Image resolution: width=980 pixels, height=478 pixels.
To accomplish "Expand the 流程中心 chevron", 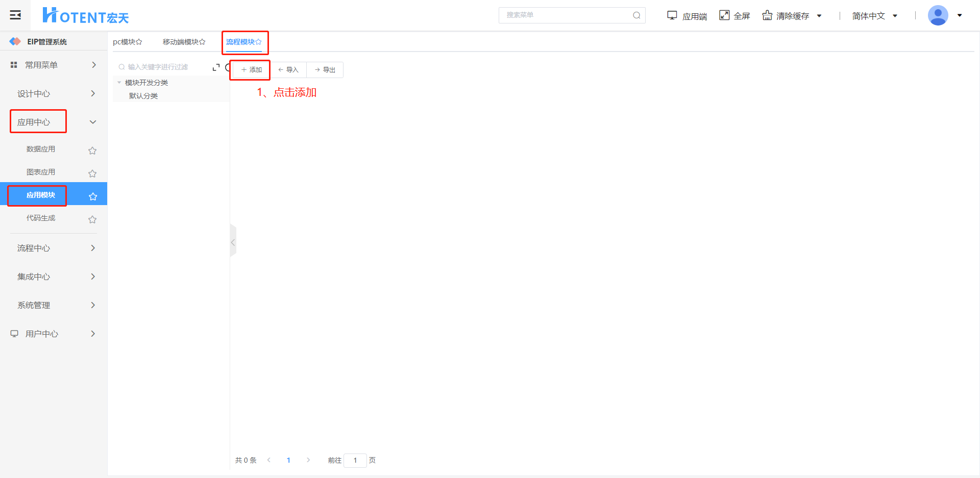I will [93, 248].
